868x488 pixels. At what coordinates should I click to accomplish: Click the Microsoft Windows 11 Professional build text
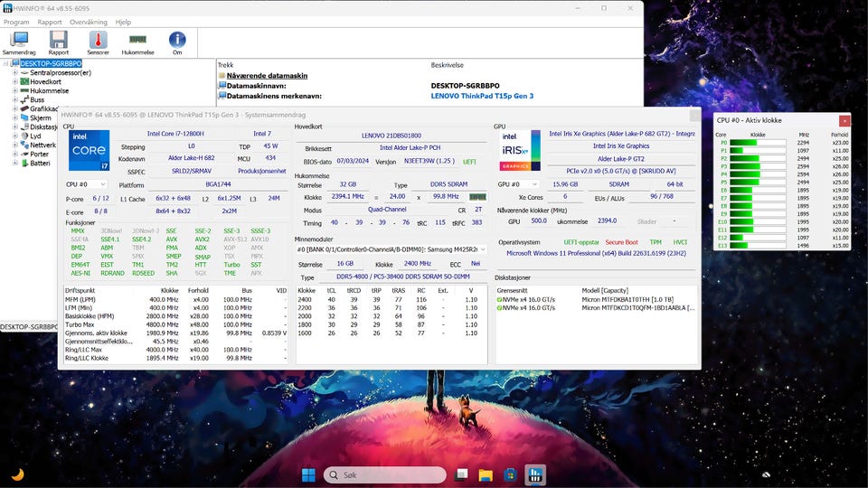point(596,253)
